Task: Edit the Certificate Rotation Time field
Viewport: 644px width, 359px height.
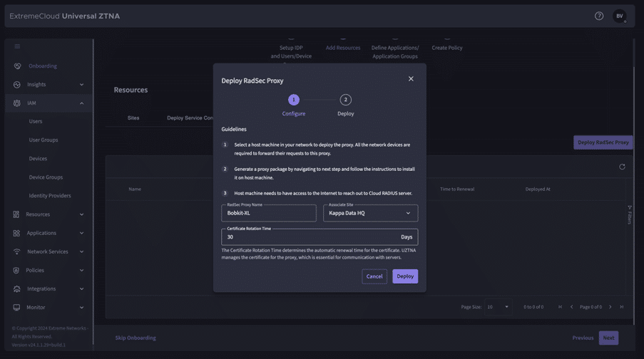Action: [x=320, y=236]
